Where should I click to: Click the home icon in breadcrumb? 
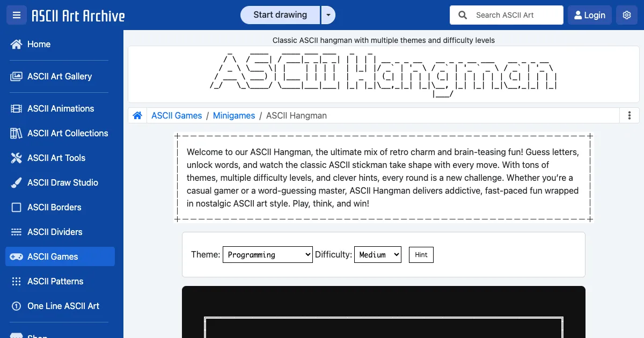(x=137, y=115)
